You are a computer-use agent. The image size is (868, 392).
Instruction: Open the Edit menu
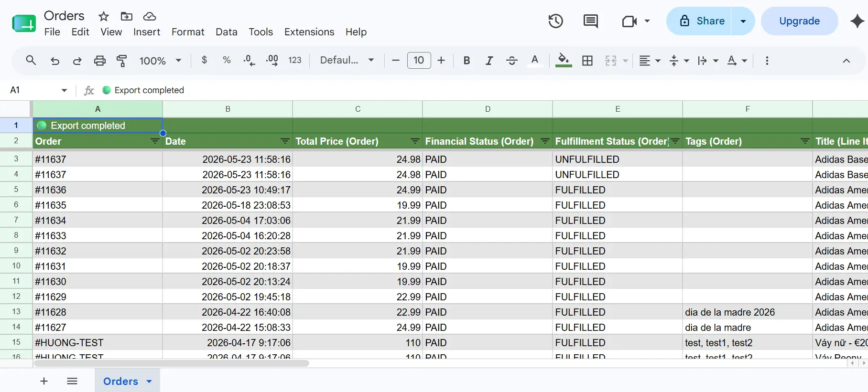80,32
